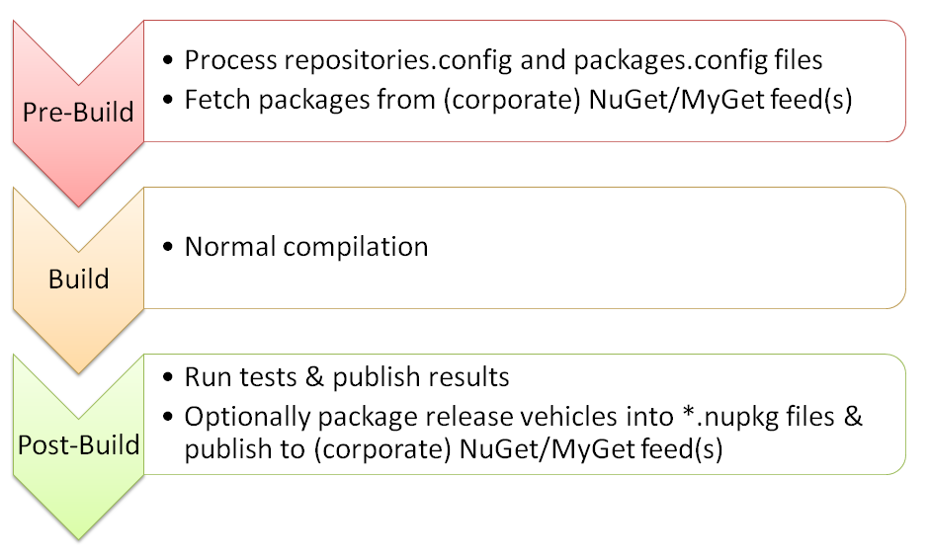
Task: Select the Build label text
Action: pos(78,280)
